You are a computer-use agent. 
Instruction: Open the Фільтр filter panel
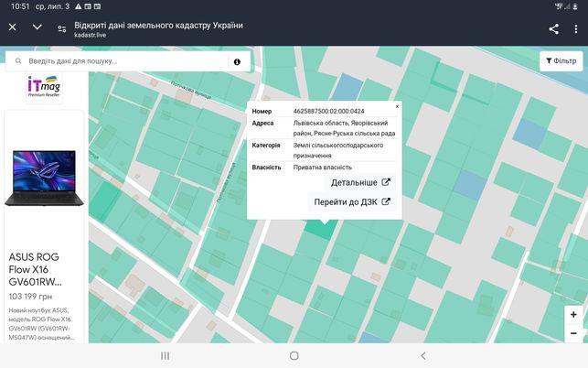pyautogui.click(x=561, y=60)
